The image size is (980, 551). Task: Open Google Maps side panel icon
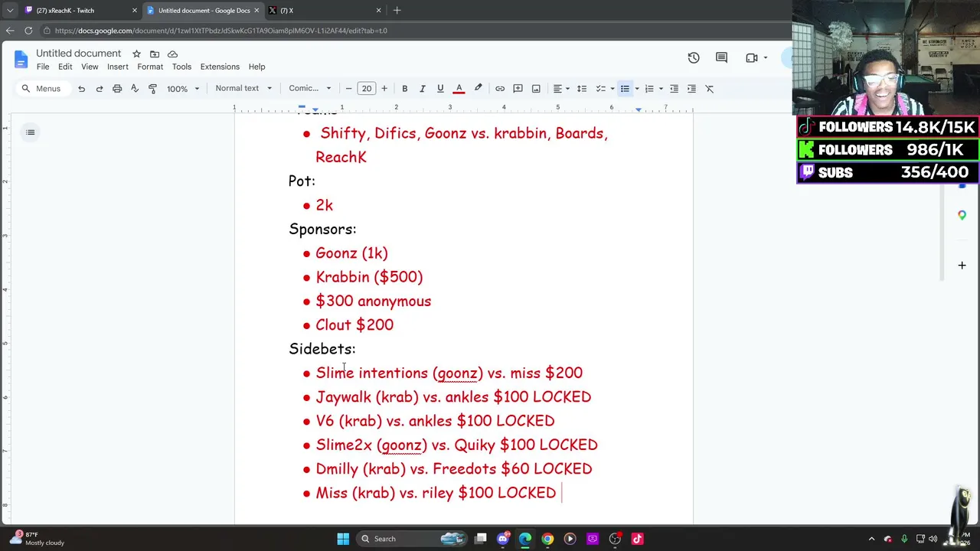coord(962,216)
